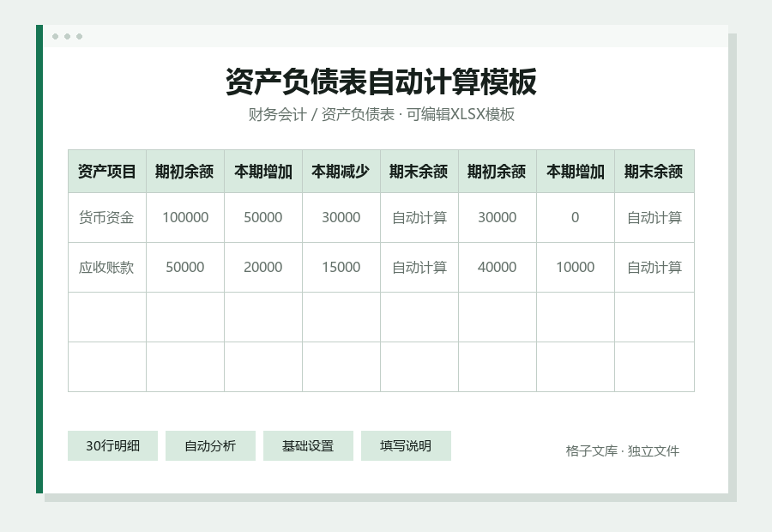Click the 自动计算 cell right of 0
Image resolution: width=772 pixels, height=532 pixels.
click(654, 217)
